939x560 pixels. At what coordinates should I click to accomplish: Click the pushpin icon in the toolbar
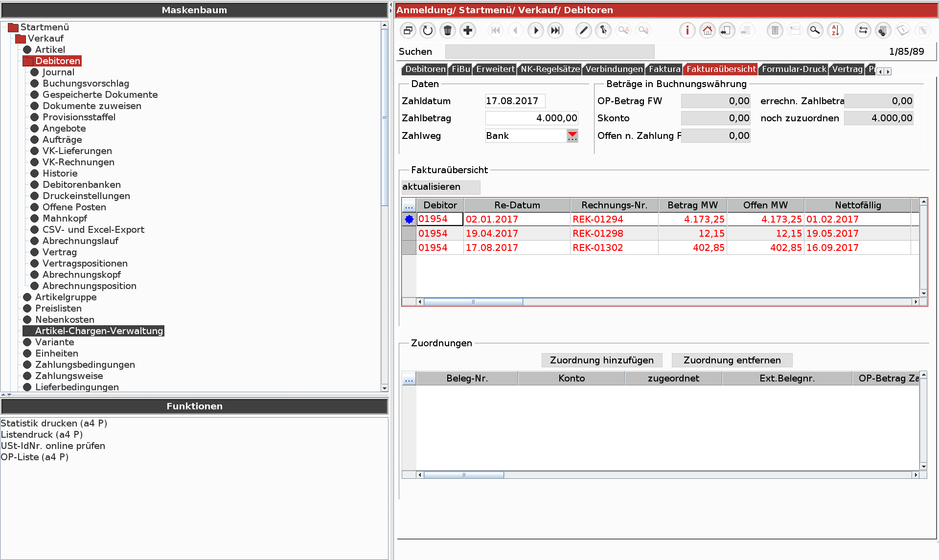click(x=603, y=31)
